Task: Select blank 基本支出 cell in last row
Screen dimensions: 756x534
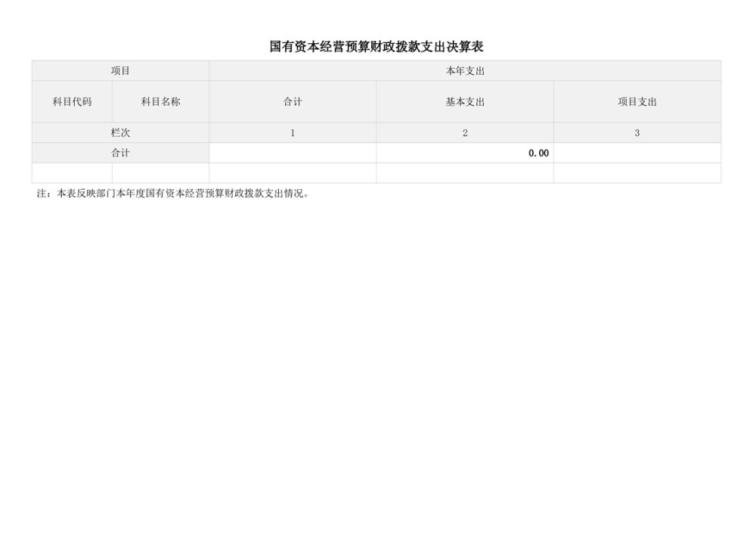Action: tap(465, 173)
